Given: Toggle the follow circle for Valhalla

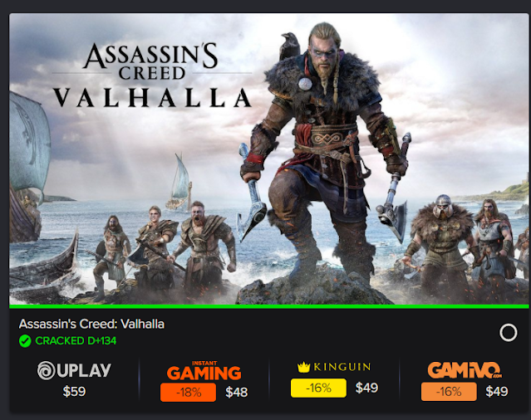Looking at the screenshot, I should (508, 333).
